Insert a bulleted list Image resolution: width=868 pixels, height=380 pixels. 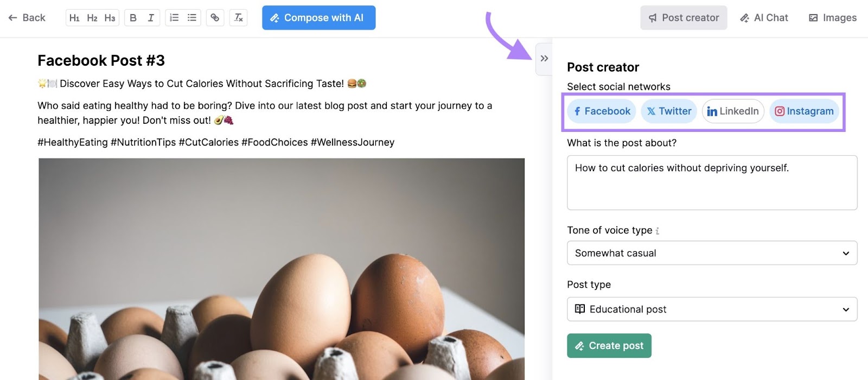(x=192, y=17)
